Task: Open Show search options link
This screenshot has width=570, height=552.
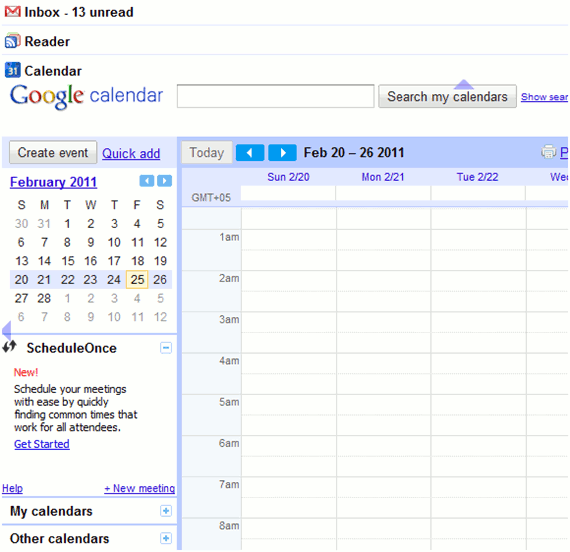Action: click(544, 97)
